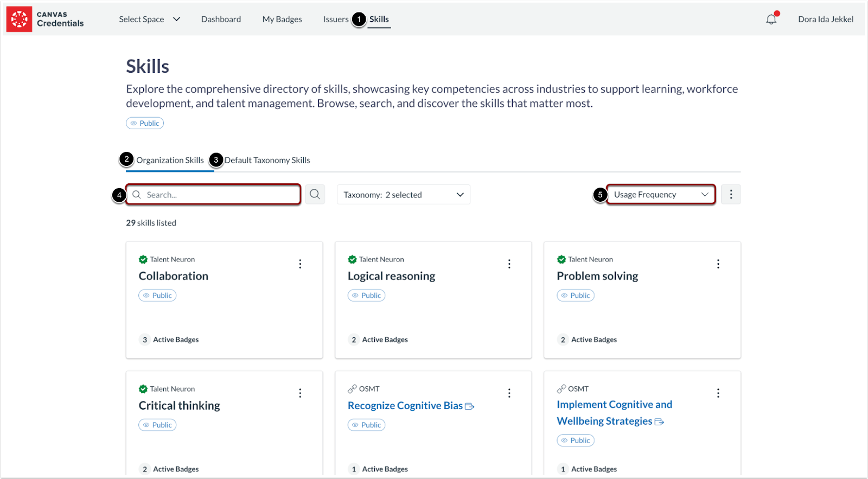The image size is (868, 479).
Task: Open the Recognize Cognitive Bias skill link
Action: coord(405,406)
